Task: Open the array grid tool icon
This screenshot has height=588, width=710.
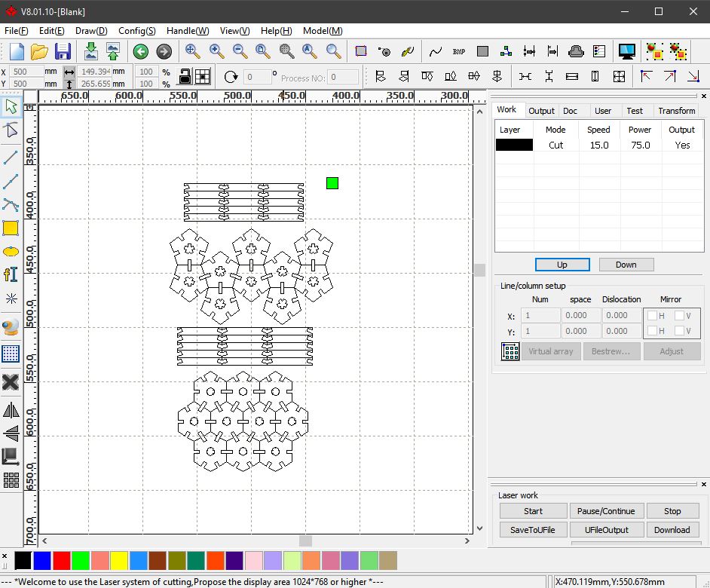Action: pyautogui.click(x=11, y=479)
